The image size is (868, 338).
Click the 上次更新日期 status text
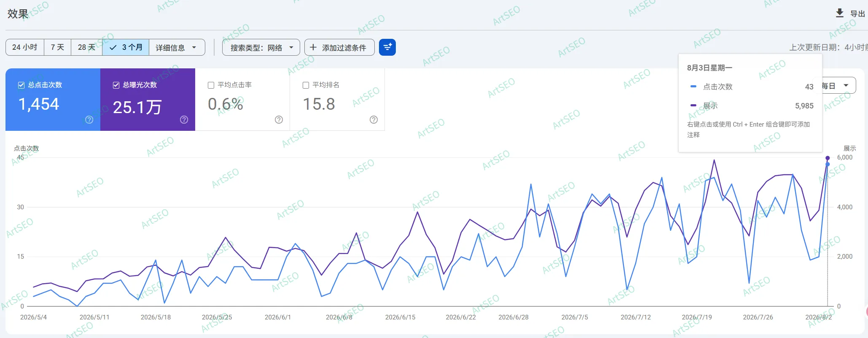(x=828, y=47)
